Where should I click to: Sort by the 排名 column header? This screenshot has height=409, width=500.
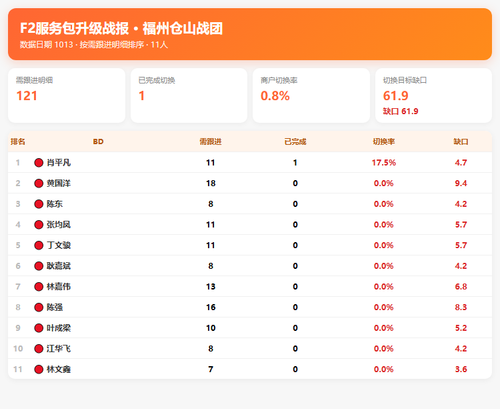coord(18,142)
